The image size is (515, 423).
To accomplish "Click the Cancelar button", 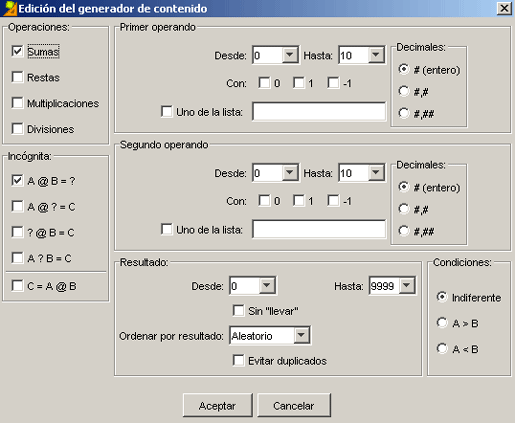I will pos(294,405).
